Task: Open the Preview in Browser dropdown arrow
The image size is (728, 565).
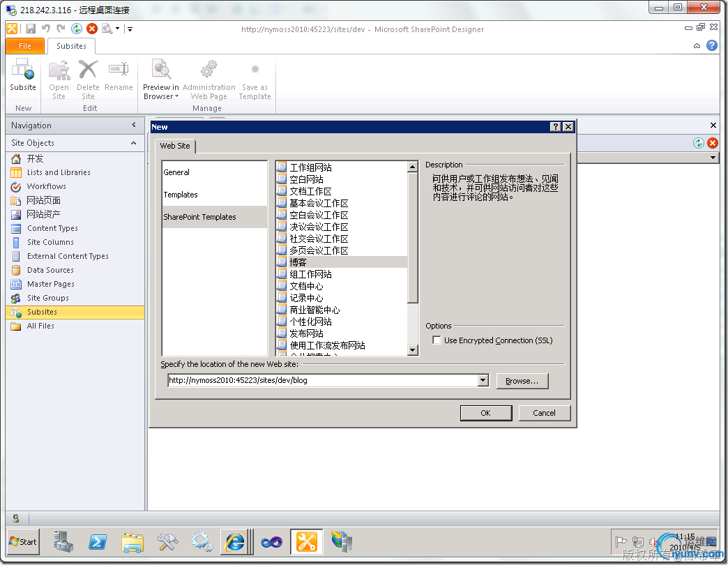Action: 176,96
